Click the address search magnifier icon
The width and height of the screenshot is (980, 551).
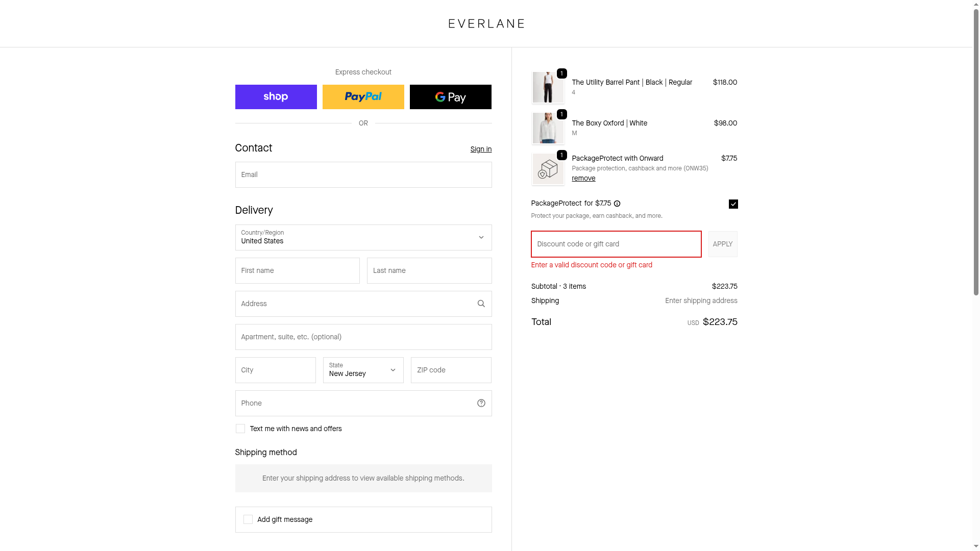pyautogui.click(x=481, y=304)
